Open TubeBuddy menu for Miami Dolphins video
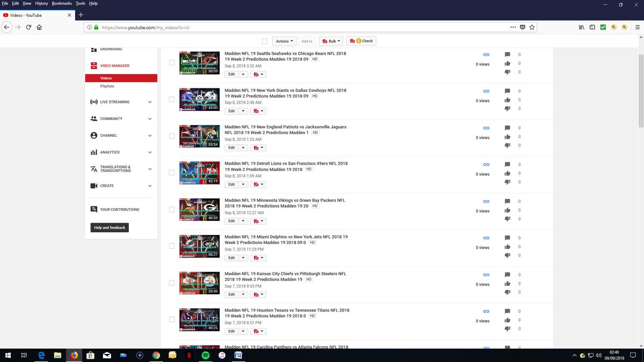 [259, 257]
